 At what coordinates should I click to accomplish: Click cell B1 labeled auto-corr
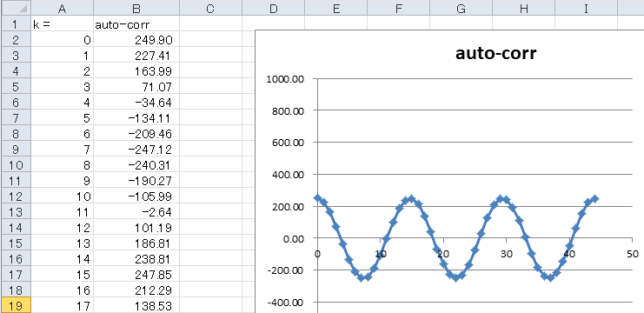pyautogui.click(x=136, y=24)
